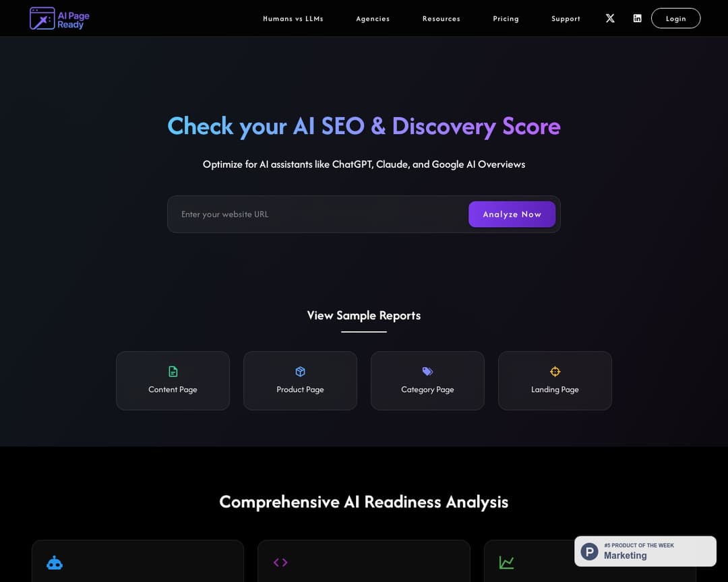The width and height of the screenshot is (728, 582).
Task: Click the Login button
Action: (675, 18)
